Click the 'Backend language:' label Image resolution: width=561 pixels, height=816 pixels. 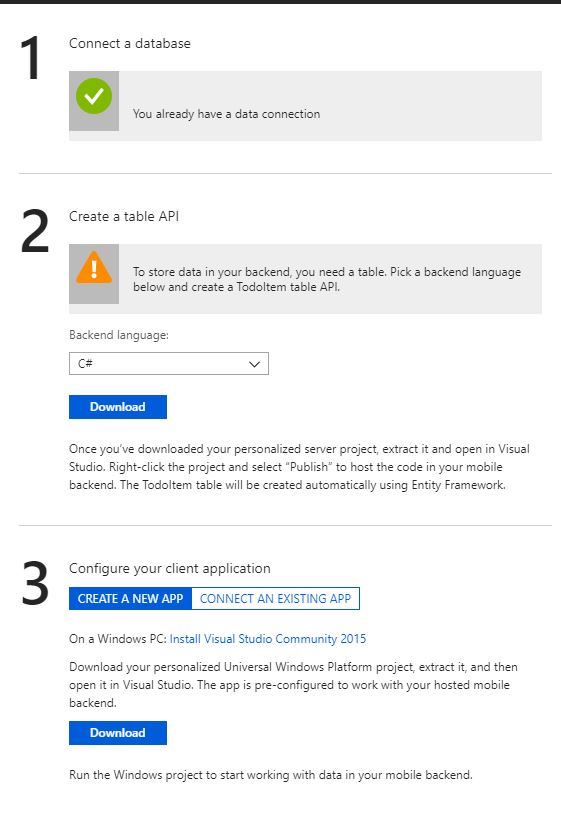pyautogui.click(x=119, y=335)
